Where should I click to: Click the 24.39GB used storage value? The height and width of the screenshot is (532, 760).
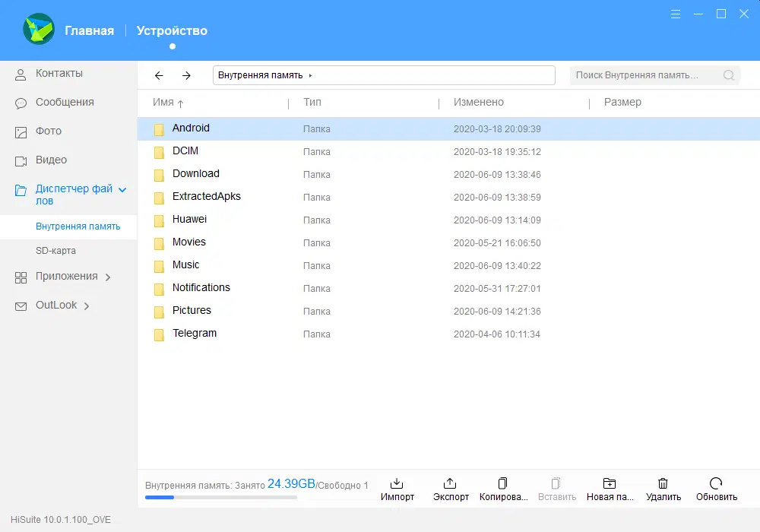[x=291, y=483]
